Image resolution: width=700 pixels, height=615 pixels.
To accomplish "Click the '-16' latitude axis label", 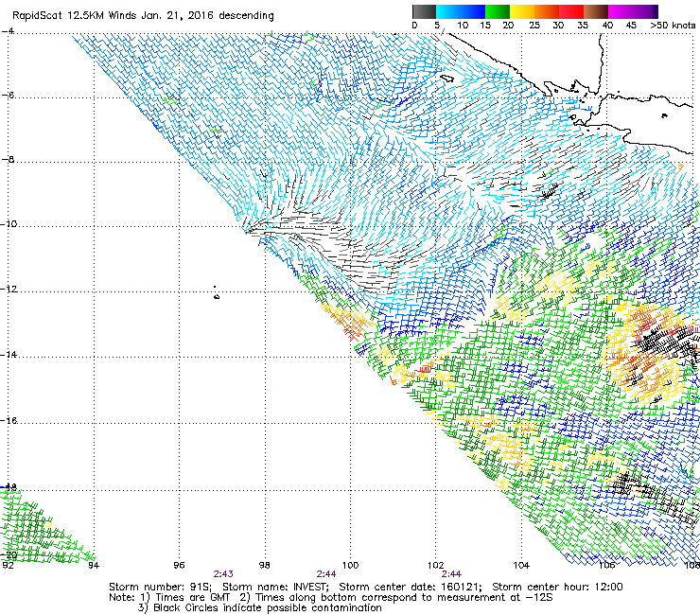I will click(x=9, y=421).
